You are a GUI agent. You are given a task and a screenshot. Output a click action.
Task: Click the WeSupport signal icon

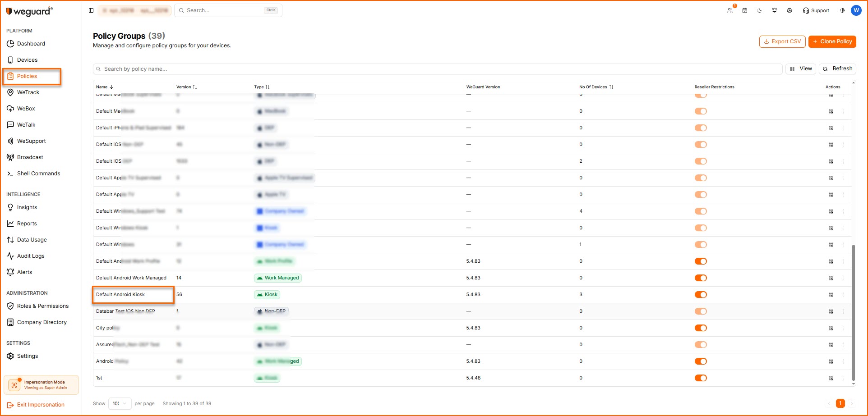(x=10, y=141)
